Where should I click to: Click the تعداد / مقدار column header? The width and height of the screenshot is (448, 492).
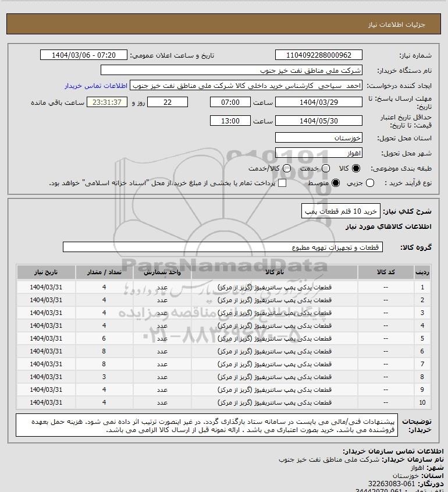pyautogui.click(x=104, y=272)
